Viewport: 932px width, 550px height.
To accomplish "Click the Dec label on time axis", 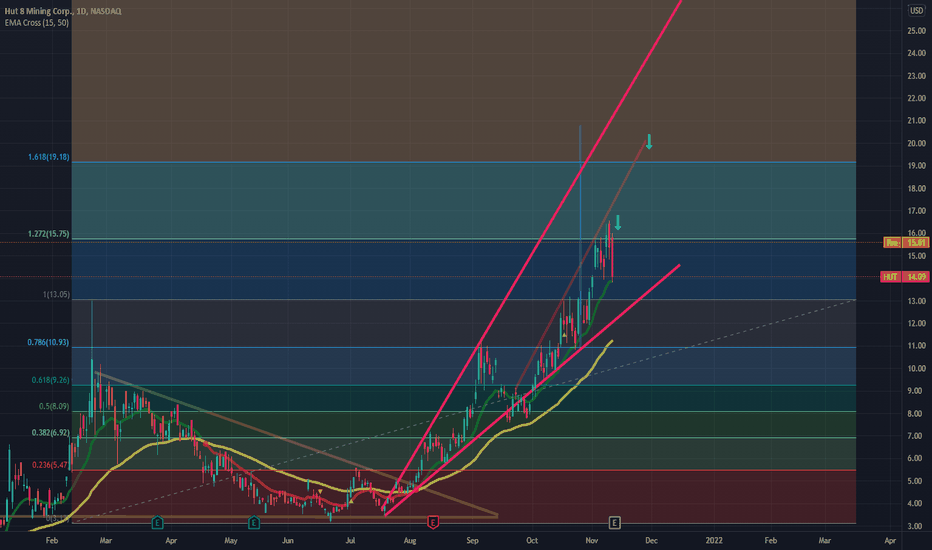I will pos(651,540).
